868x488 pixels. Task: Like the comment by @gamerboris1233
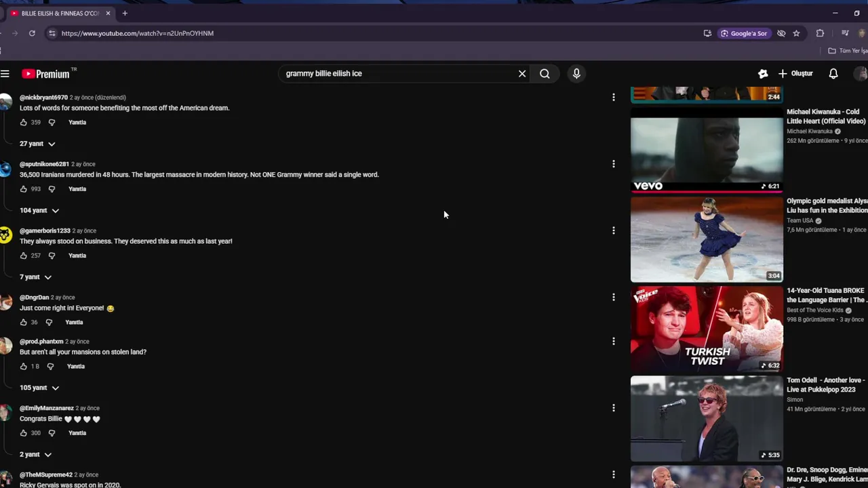(24, 256)
